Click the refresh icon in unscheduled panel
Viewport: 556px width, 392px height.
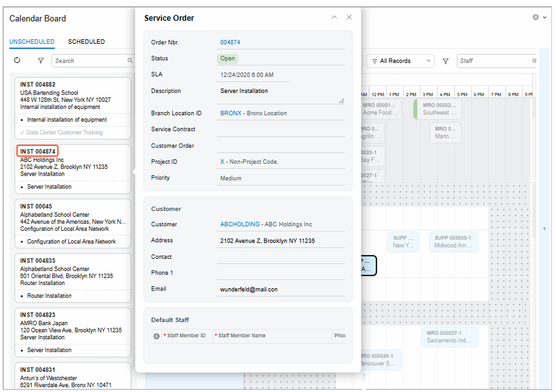click(17, 60)
